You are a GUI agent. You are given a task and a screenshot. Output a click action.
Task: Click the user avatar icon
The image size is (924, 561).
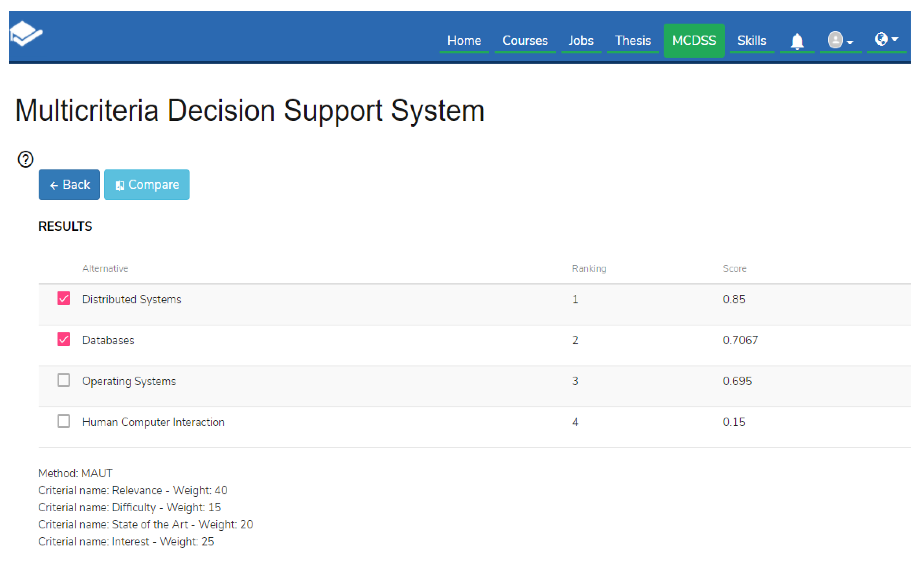(x=835, y=40)
